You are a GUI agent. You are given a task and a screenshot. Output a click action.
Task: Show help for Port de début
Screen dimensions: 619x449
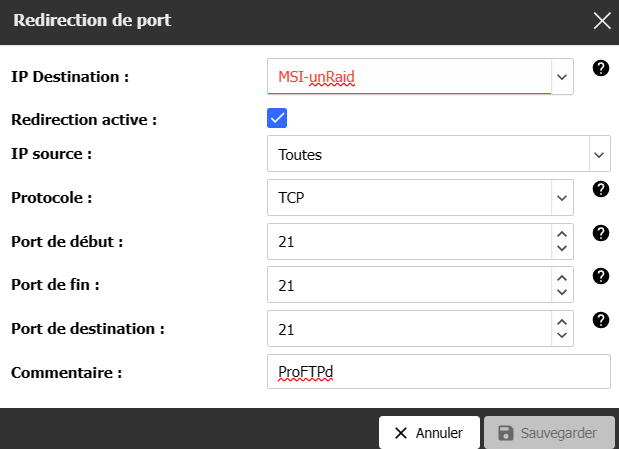(x=601, y=233)
